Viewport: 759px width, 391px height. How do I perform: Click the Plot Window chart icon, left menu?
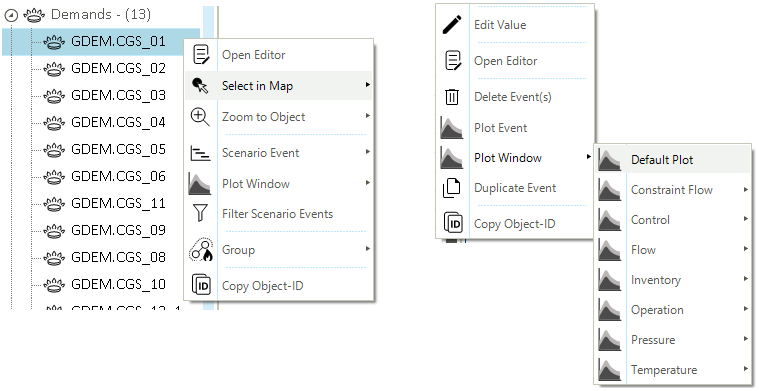click(x=200, y=184)
